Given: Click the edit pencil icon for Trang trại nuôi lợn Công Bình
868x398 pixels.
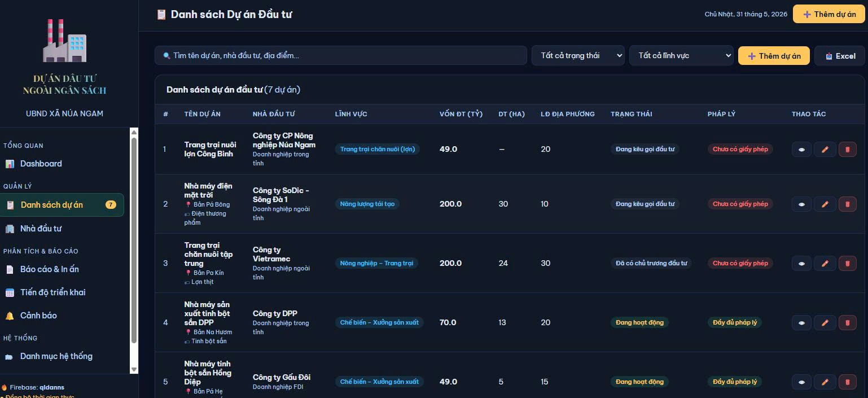Looking at the screenshot, I should [825, 149].
